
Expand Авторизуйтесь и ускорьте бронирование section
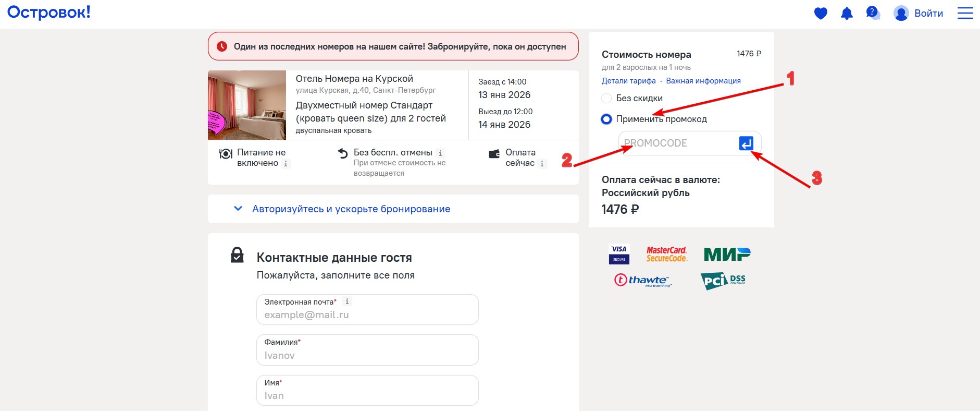click(351, 209)
